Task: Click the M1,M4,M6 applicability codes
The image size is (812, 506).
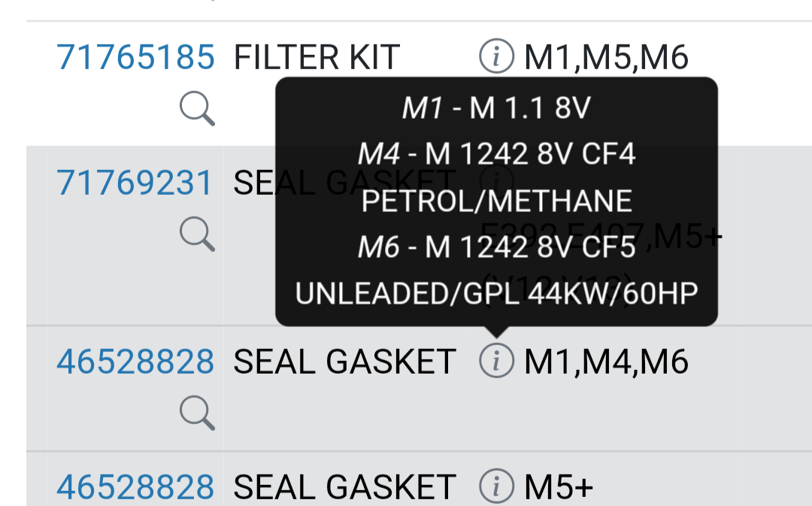Action: (x=606, y=362)
